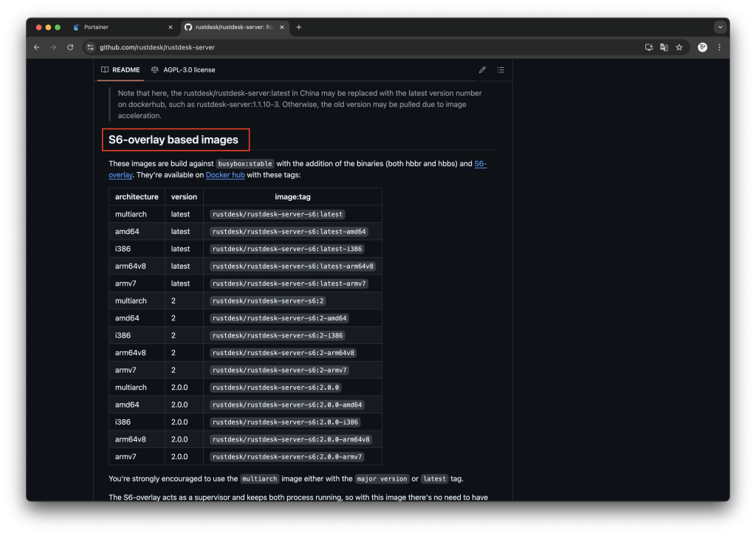
Task: Select the AGPL-3.0 license tab
Action: (183, 70)
